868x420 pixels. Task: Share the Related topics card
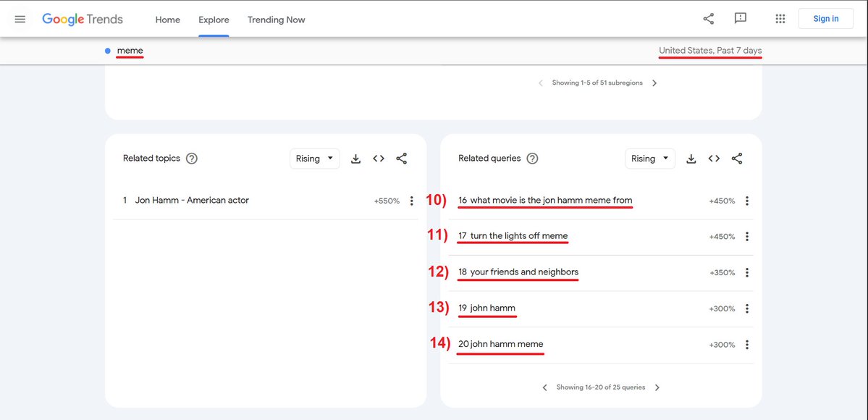pyautogui.click(x=401, y=159)
